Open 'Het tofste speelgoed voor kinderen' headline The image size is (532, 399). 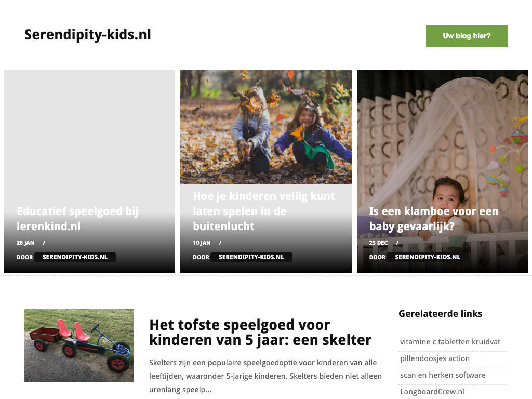(260, 332)
